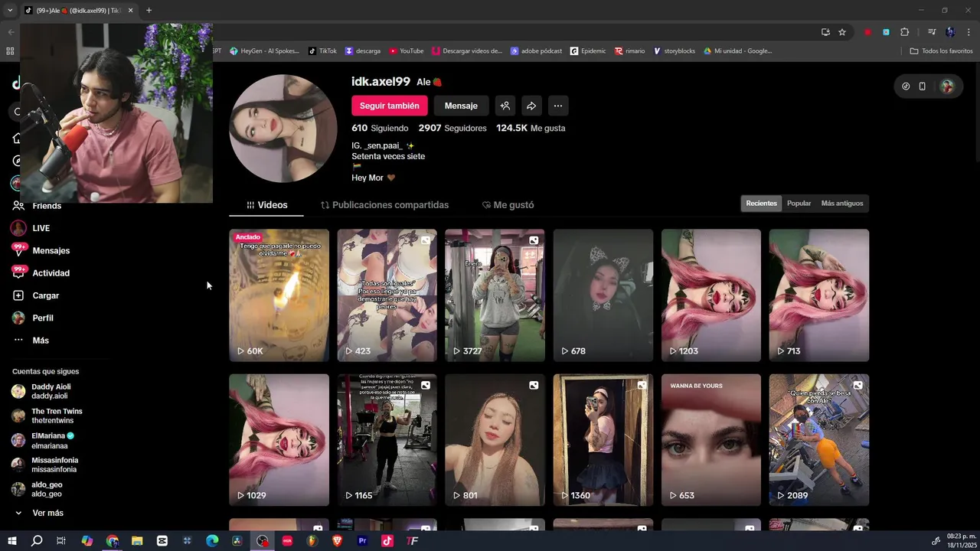Open the Epidemic bookmark
This screenshot has height=551, width=980.
pyautogui.click(x=588, y=51)
